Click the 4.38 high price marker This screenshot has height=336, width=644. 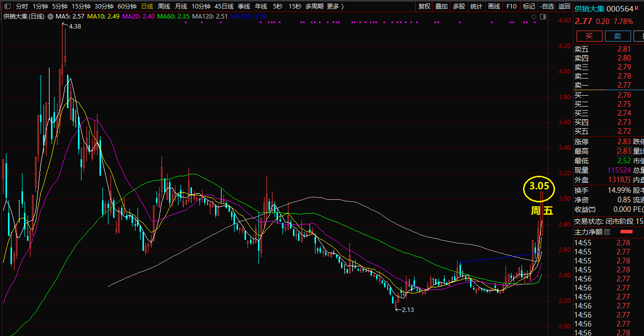pyautogui.click(x=74, y=27)
